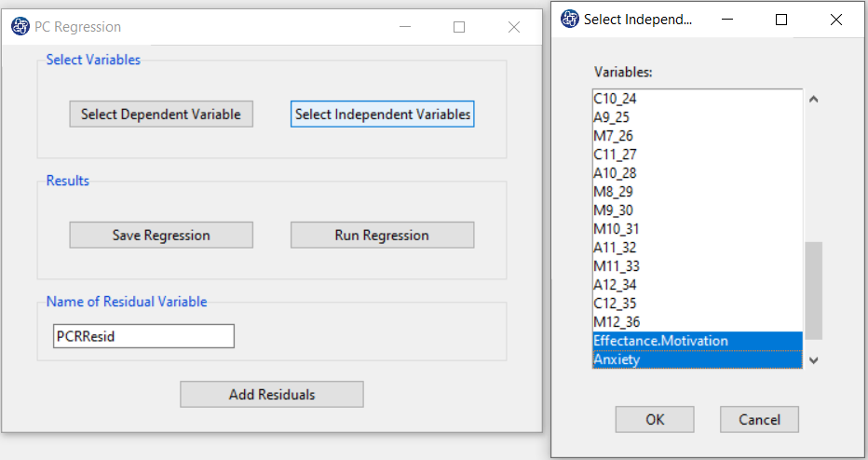868x460 pixels.
Task: Select Effectance.Motivation in the variables list
Action: 698,341
